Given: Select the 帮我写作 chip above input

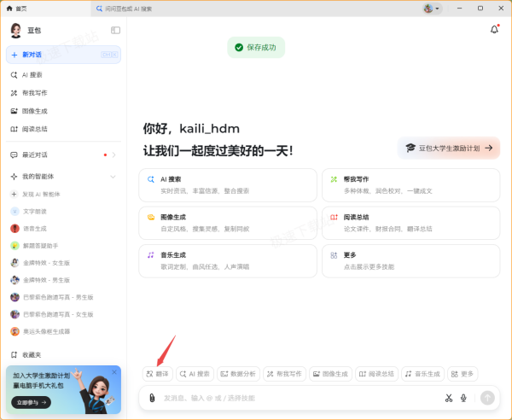Looking at the screenshot, I should click(x=284, y=374).
